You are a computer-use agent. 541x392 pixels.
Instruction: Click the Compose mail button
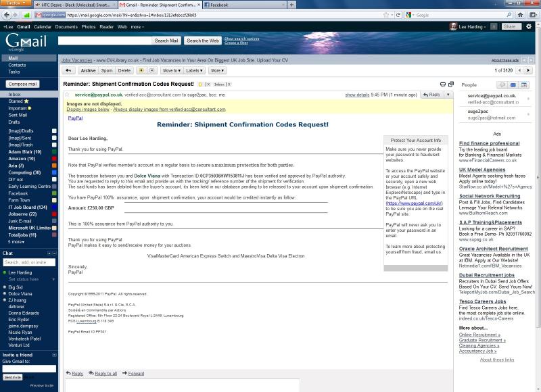click(23, 84)
